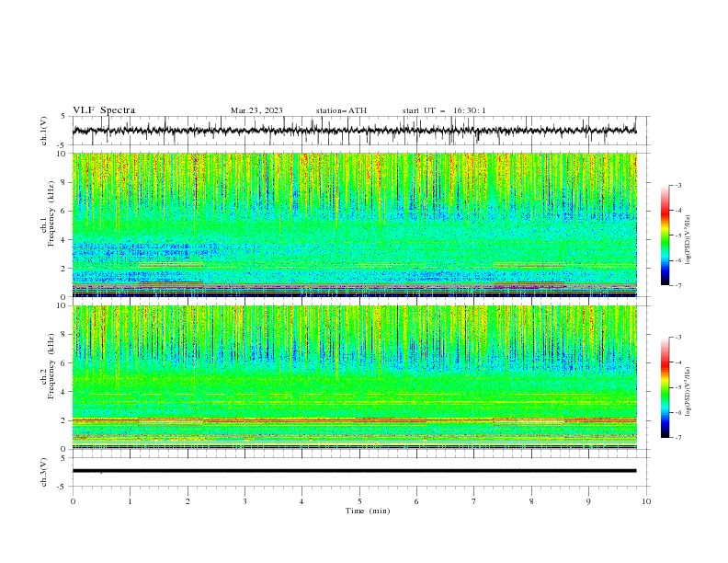Click the "-7" label on ch.2 colorbar
Image resolution: width=728 pixels, height=563 pixels.
coord(678,438)
